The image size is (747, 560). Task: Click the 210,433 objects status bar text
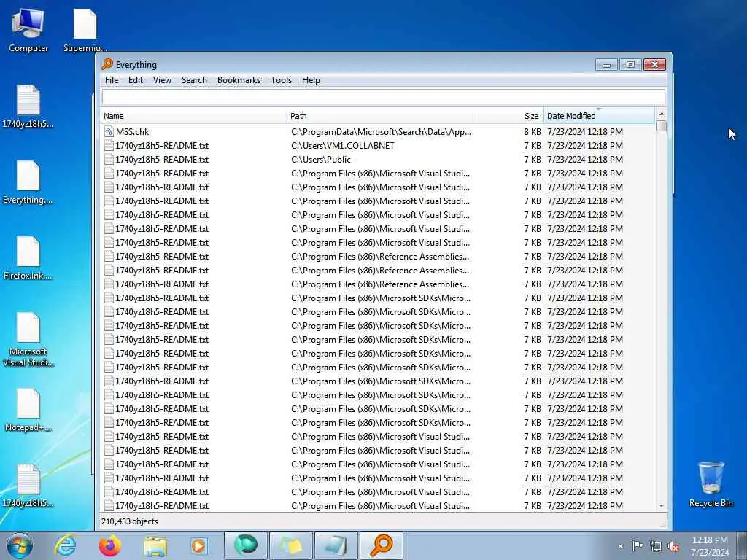[130, 521]
